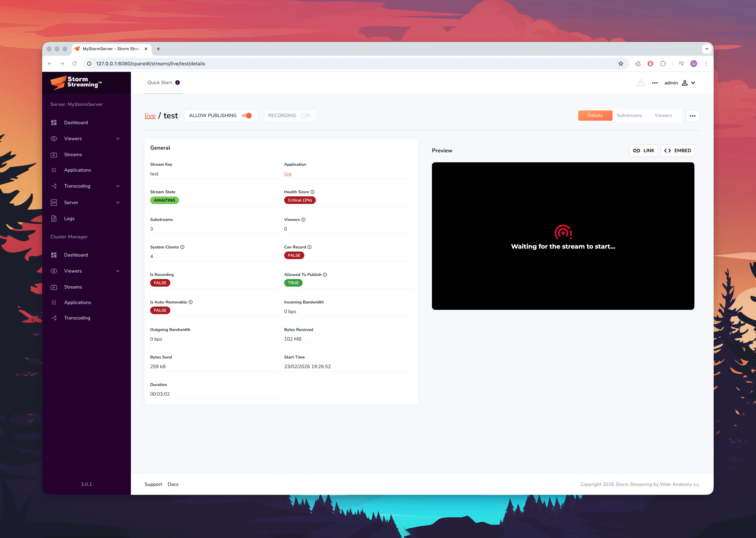Click the System Clients info icon

pyautogui.click(x=182, y=247)
